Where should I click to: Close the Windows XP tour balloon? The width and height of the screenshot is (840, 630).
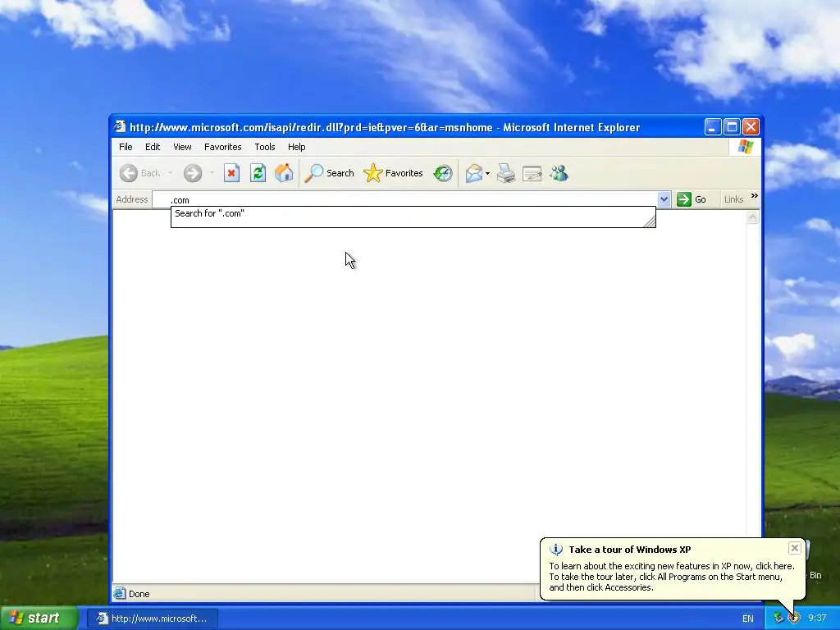click(794, 547)
